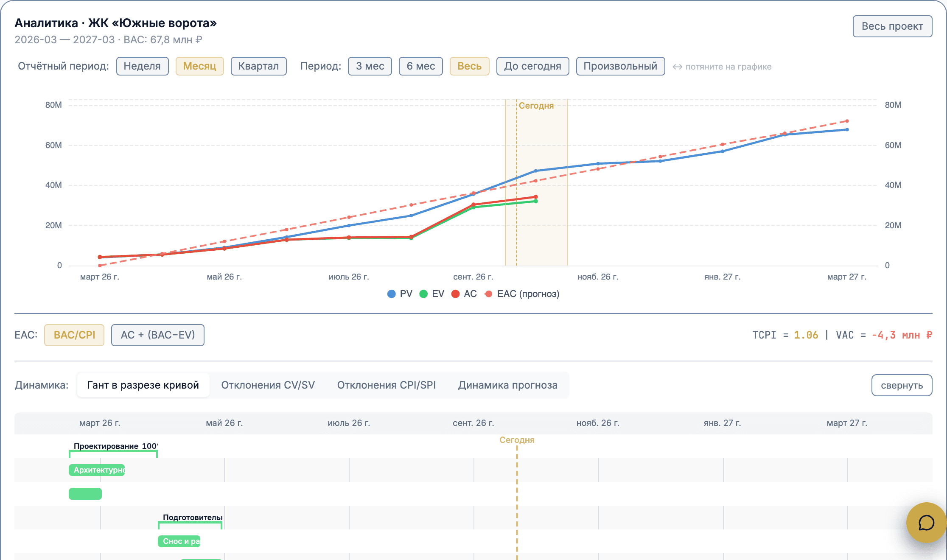Screen dimensions: 947x560
Task: Click the BAC: 67,8 млн ₽ subtitle
Action: click(163, 40)
